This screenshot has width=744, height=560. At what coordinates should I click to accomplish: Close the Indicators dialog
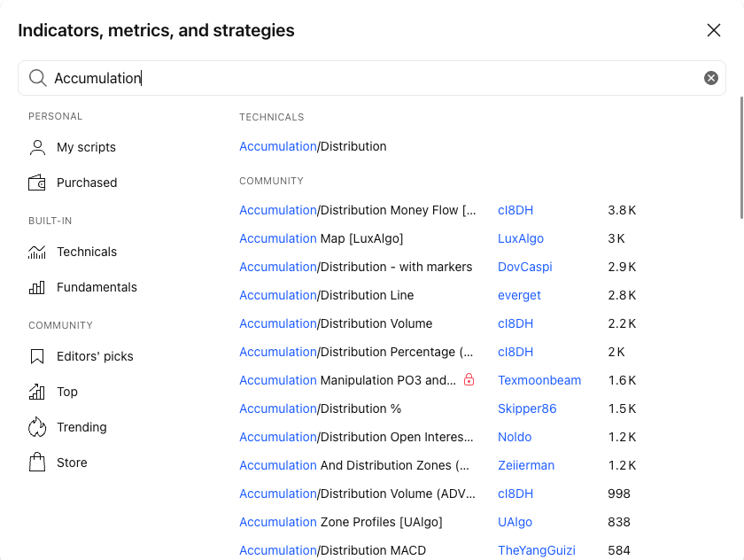tap(714, 30)
